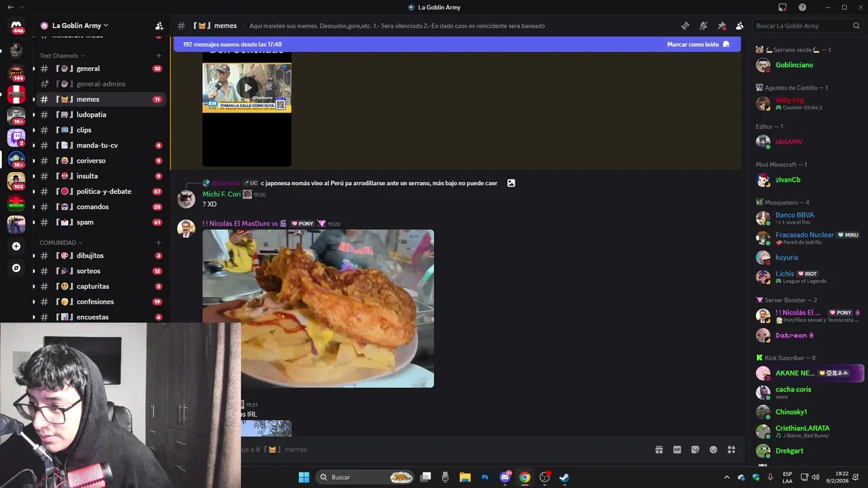Open the gift icon in message bar
This screenshot has width=868, height=488.
(658, 449)
